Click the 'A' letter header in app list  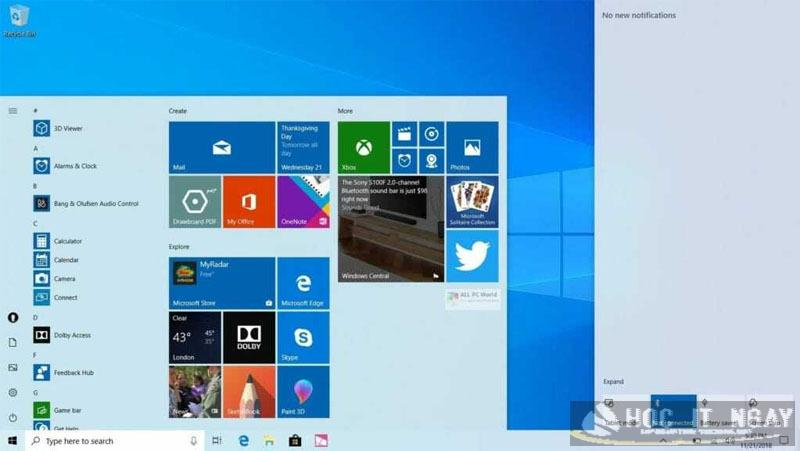point(35,148)
